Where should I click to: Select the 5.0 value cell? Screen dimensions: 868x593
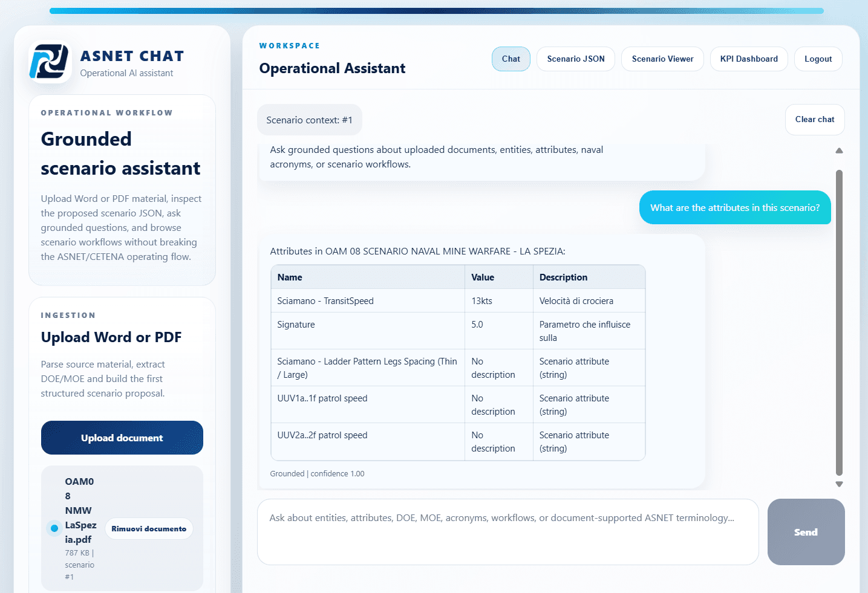point(499,331)
